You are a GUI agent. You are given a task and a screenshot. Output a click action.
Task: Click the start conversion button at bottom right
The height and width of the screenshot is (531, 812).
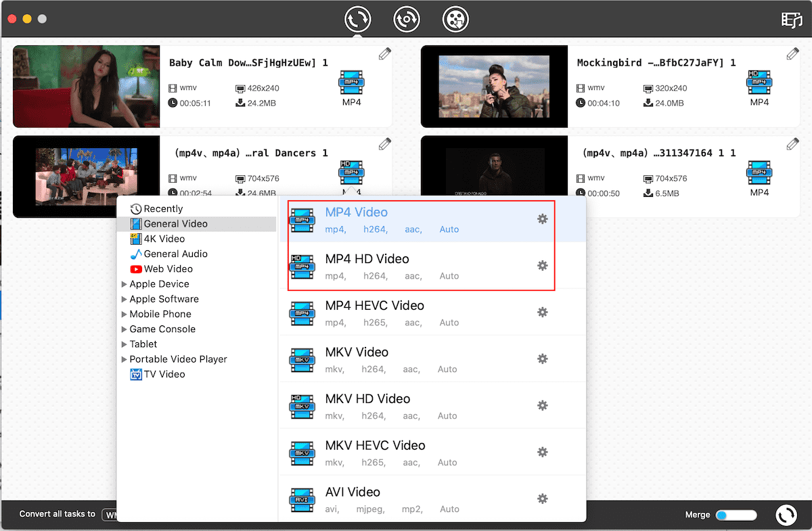786,515
